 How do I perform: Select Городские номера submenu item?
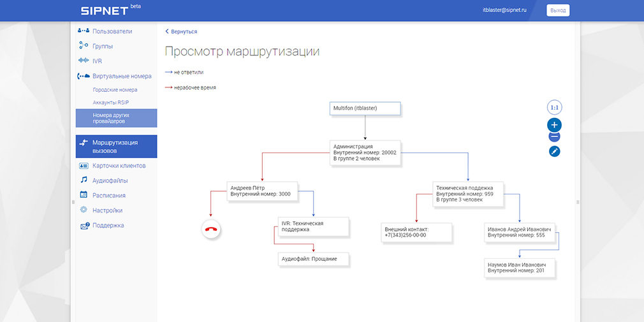pyautogui.click(x=115, y=89)
